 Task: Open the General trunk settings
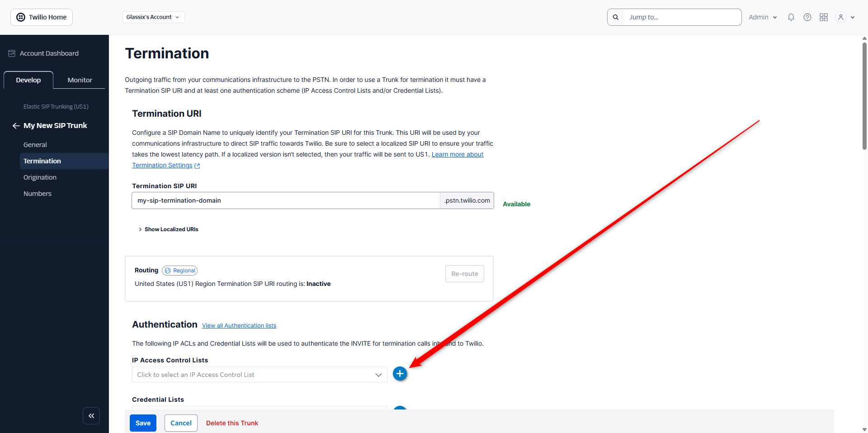[35, 145]
